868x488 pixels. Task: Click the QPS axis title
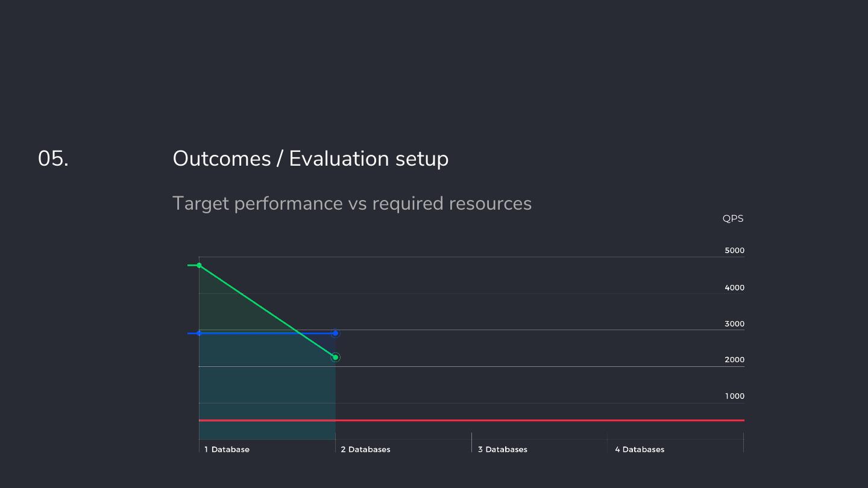click(733, 219)
